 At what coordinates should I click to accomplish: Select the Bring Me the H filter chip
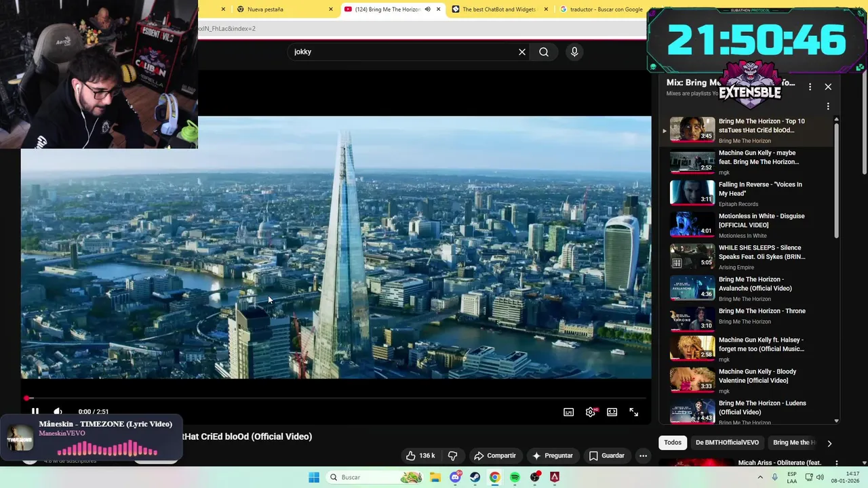click(x=791, y=443)
